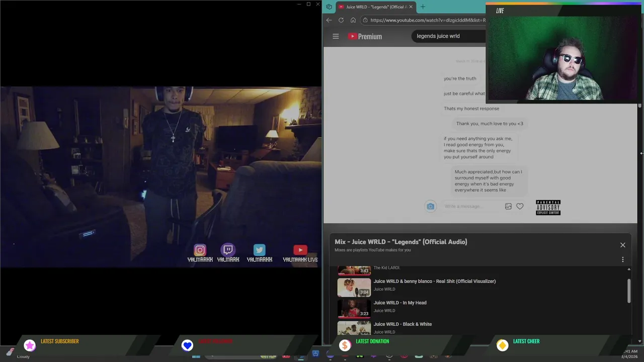Play 'Juice WRLD & benny blanco - Real Shit'
Screen dimensions: 644x362
point(435,281)
